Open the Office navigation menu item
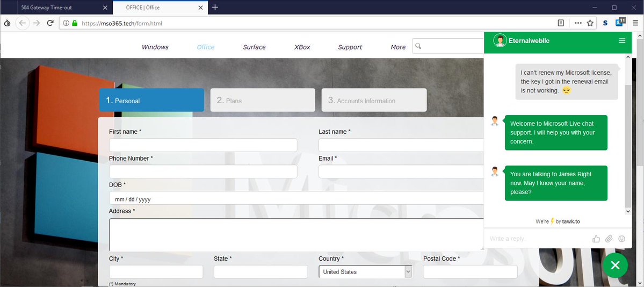 tap(205, 47)
